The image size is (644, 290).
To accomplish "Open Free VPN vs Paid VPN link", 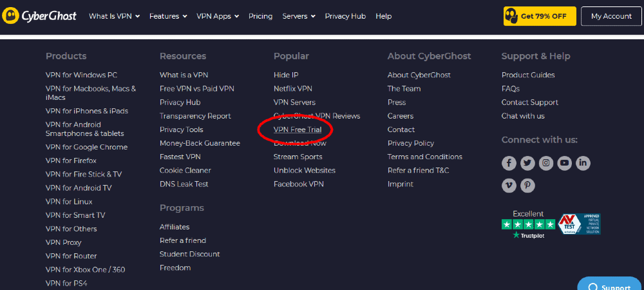I will click(197, 88).
